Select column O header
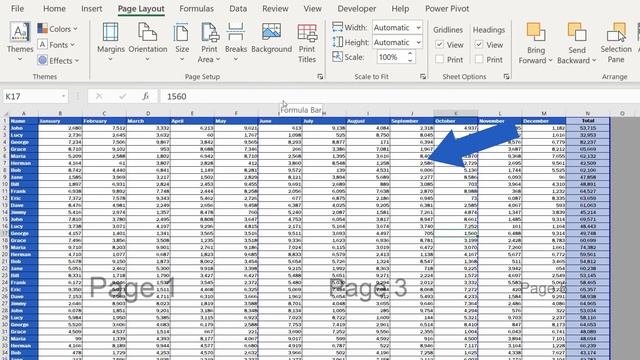The image size is (640, 360). pyautogui.click(x=622, y=113)
